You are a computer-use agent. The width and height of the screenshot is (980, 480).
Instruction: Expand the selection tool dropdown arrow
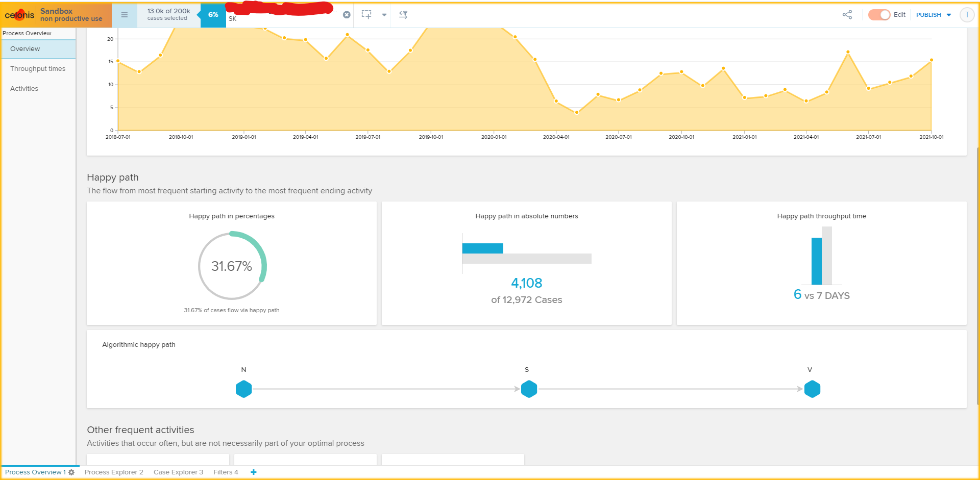point(384,15)
